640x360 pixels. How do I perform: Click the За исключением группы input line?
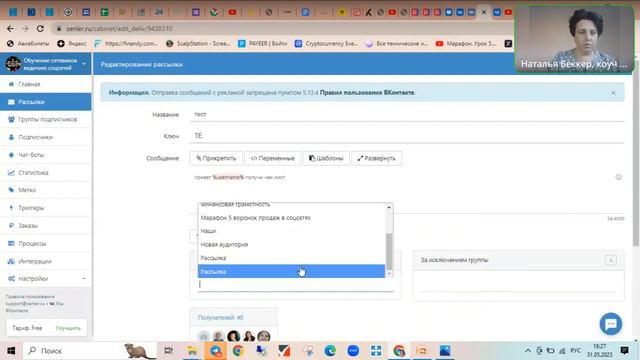[x=518, y=285]
